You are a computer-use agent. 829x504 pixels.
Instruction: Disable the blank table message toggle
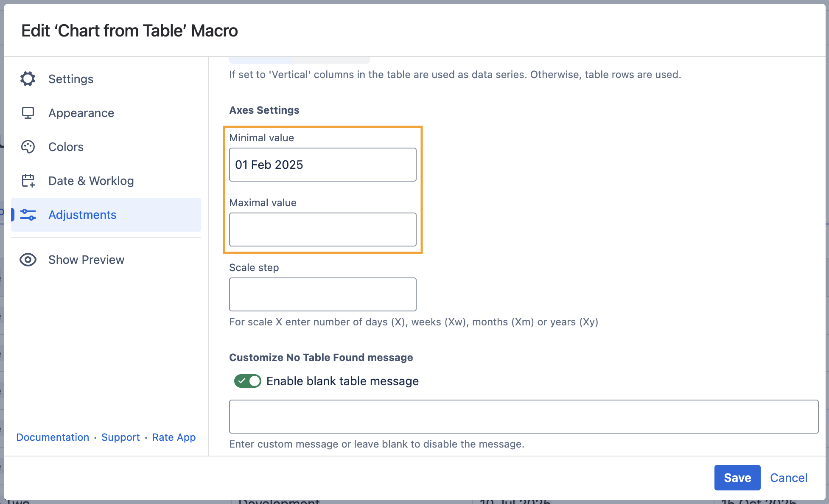tap(248, 381)
